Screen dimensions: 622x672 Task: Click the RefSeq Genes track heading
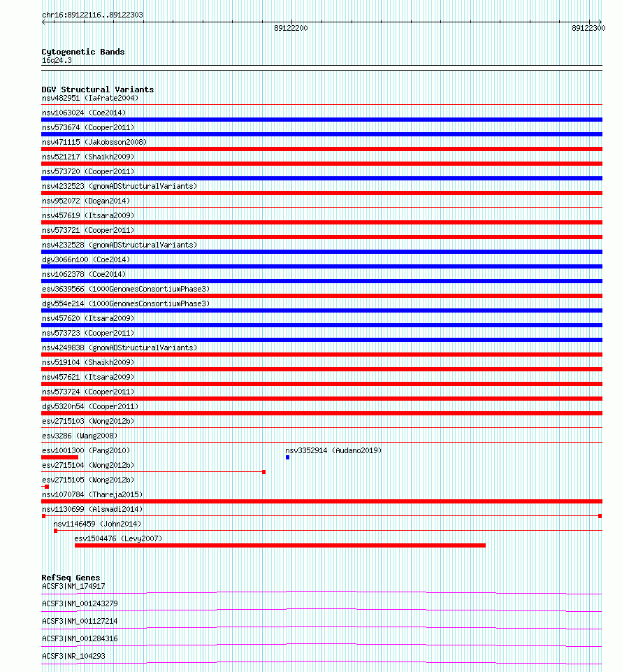click(x=71, y=578)
